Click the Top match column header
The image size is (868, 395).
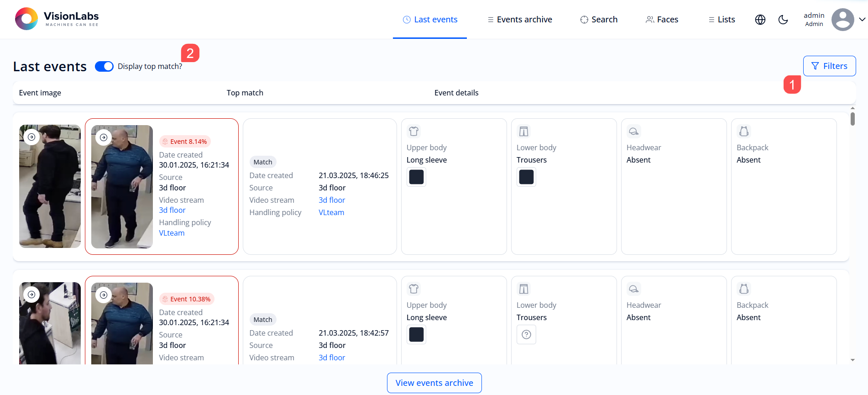tap(245, 93)
